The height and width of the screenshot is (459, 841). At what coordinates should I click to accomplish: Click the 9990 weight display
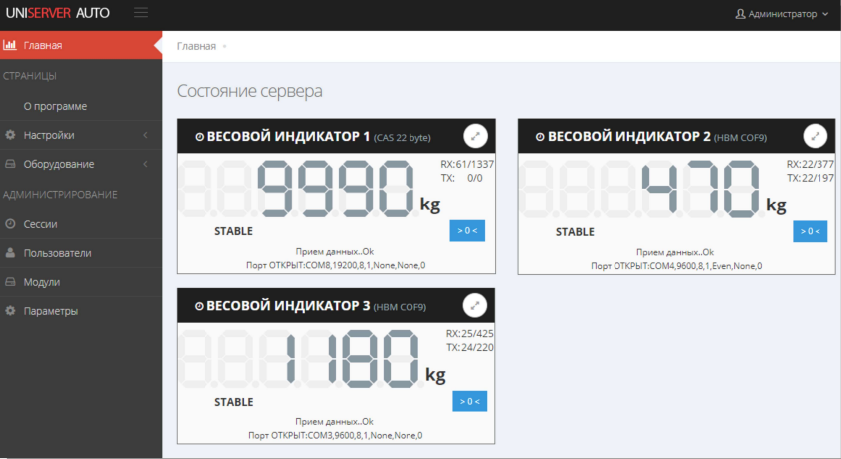pyautogui.click(x=336, y=189)
